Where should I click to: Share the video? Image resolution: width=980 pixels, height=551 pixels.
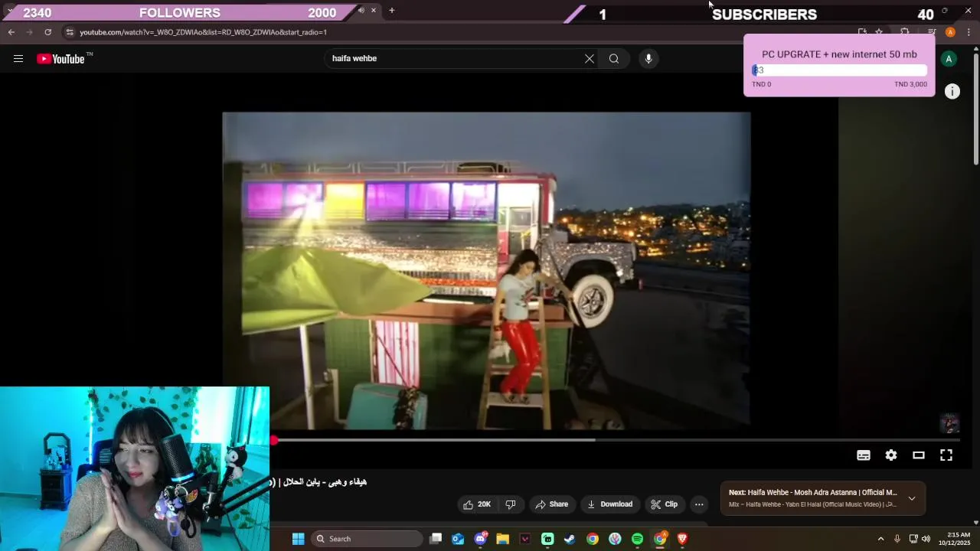point(552,504)
